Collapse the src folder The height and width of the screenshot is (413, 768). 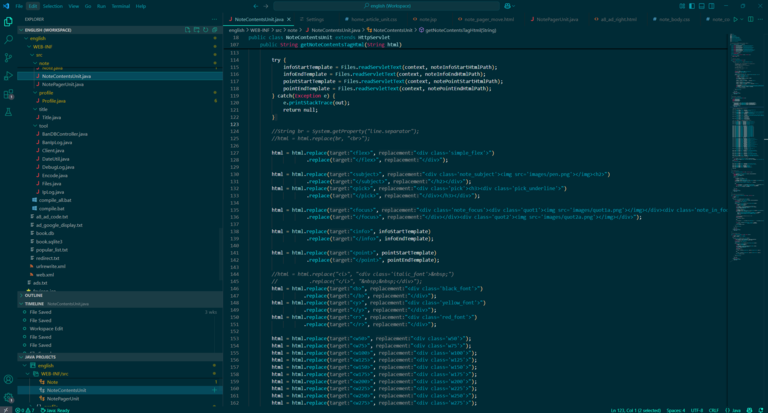(x=32, y=55)
